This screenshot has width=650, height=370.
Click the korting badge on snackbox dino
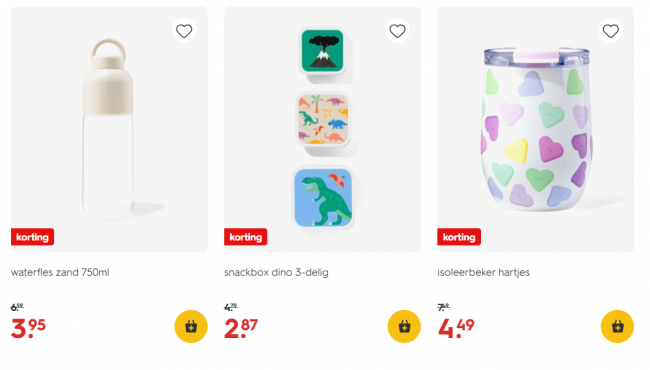pos(245,237)
